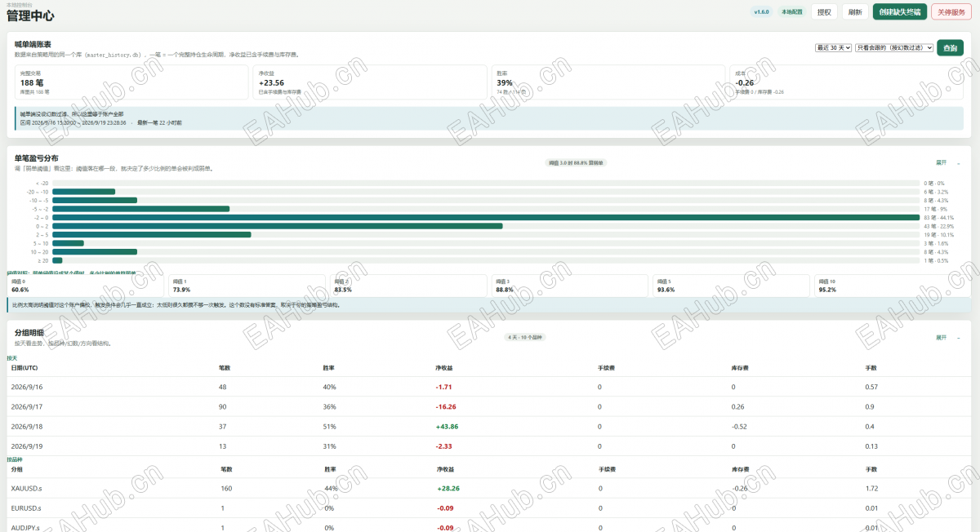
Task: Select the 阈值 10 card showing 95.2%
Action: (x=893, y=286)
